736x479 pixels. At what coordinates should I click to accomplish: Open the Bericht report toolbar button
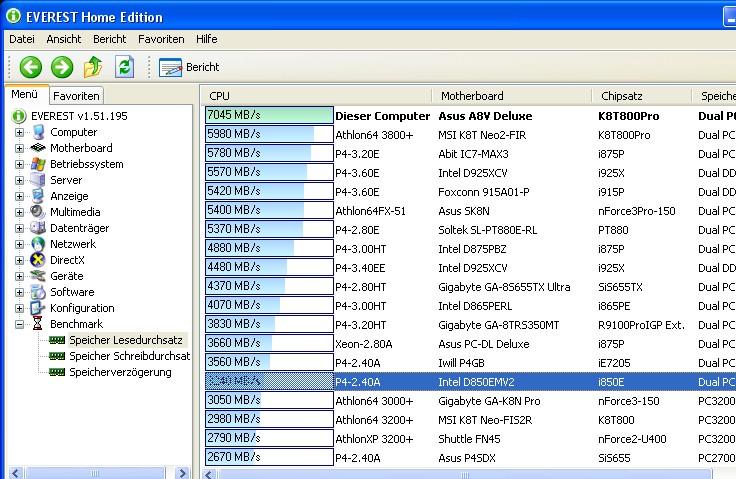[x=189, y=67]
